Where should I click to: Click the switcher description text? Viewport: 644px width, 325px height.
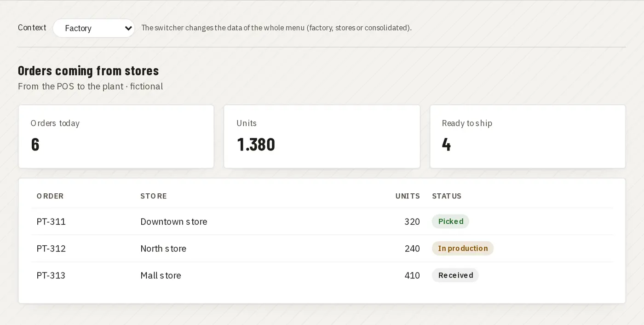[x=276, y=28]
